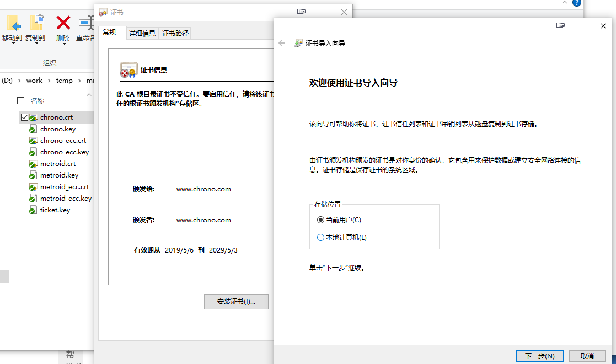Toggle the select-all checkbox beside 名称
This screenshot has height=364, width=616.
[21, 101]
